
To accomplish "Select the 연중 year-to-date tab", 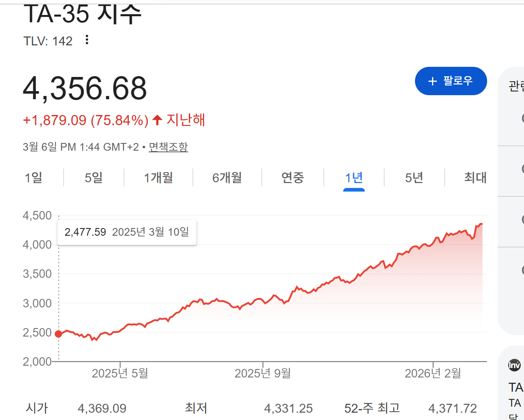I will tap(293, 177).
